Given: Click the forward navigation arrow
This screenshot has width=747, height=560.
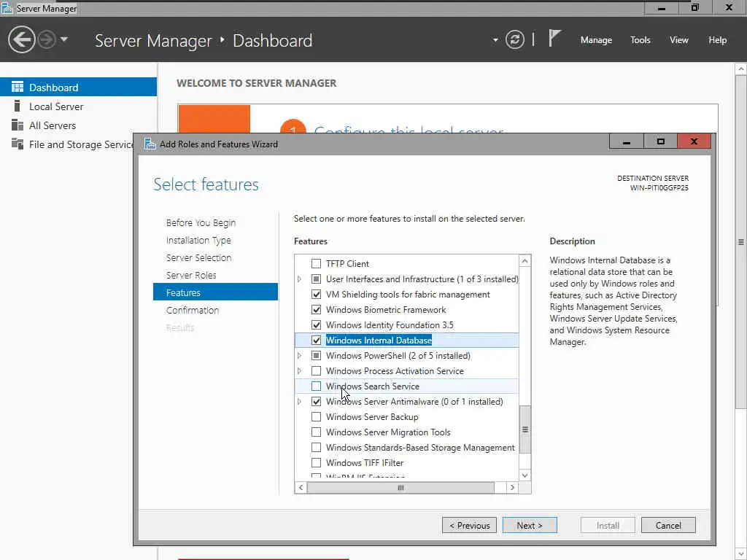Looking at the screenshot, I should (47, 39).
